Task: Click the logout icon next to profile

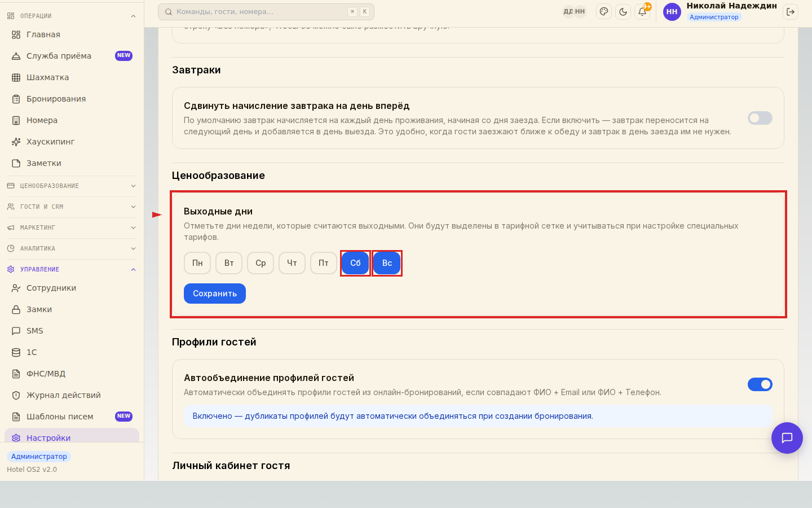Action: pyautogui.click(x=791, y=11)
